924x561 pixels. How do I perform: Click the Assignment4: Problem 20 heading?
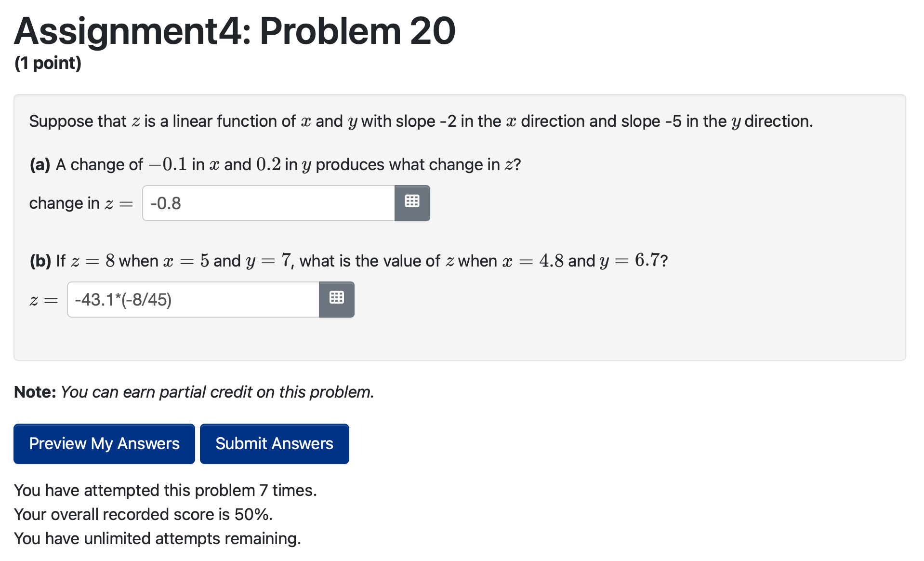[234, 31]
